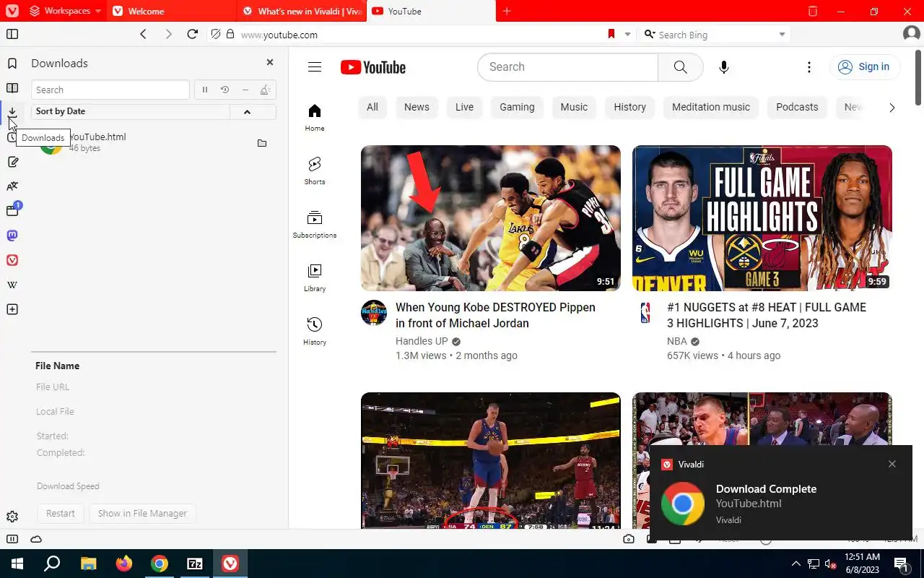Open Subscriptions in YouTube sidebar
The height and width of the screenshot is (578, 924).
(315, 224)
